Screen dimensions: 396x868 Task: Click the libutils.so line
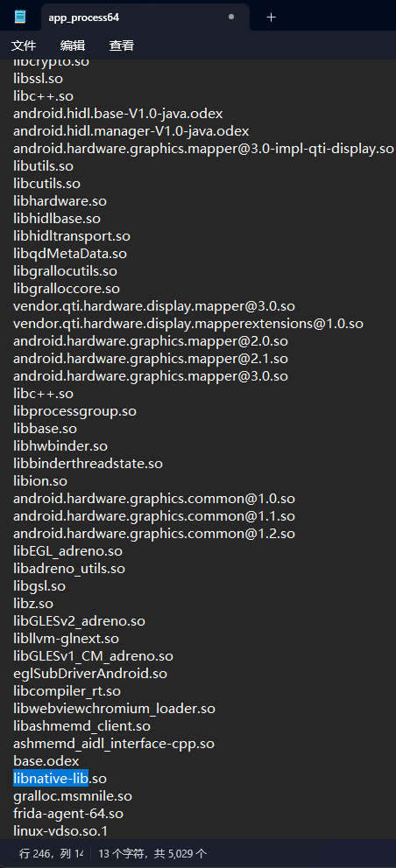coord(43,166)
